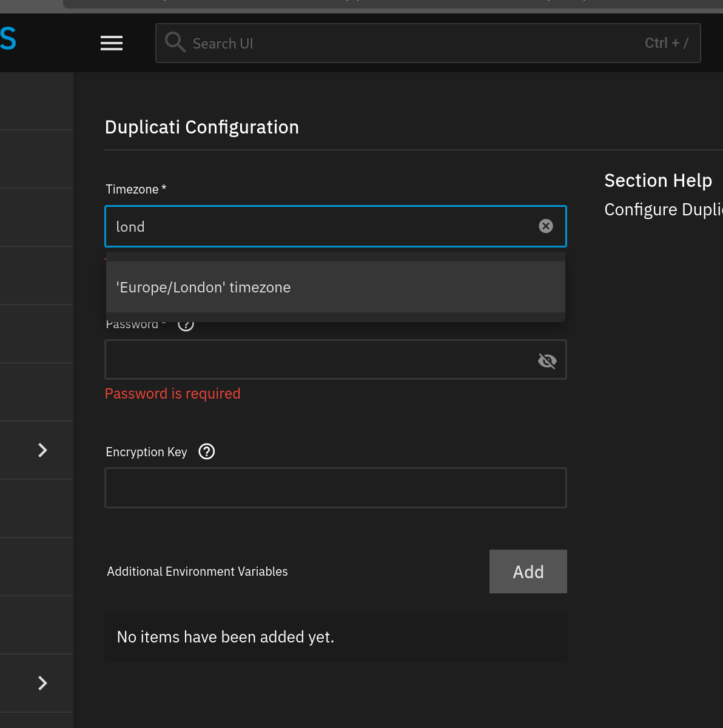Add an additional environment variable
Viewport: 723px width, 728px height.
[x=528, y=571]
